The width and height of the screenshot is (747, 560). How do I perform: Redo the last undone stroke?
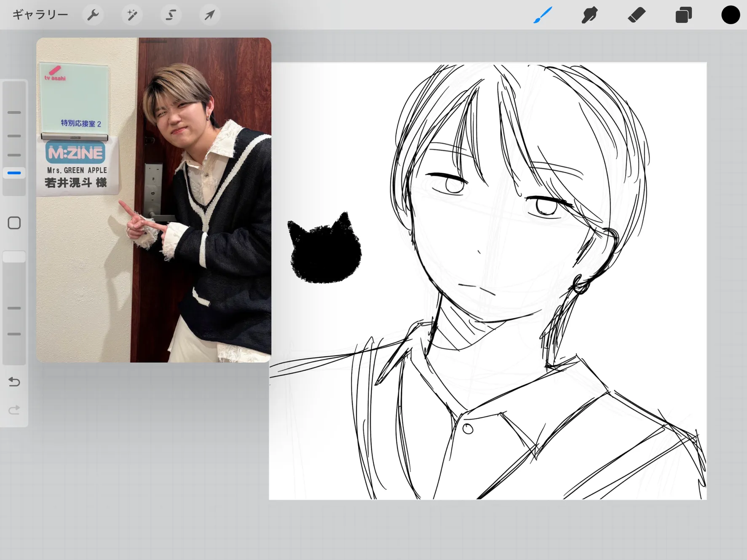click(14, 410)
